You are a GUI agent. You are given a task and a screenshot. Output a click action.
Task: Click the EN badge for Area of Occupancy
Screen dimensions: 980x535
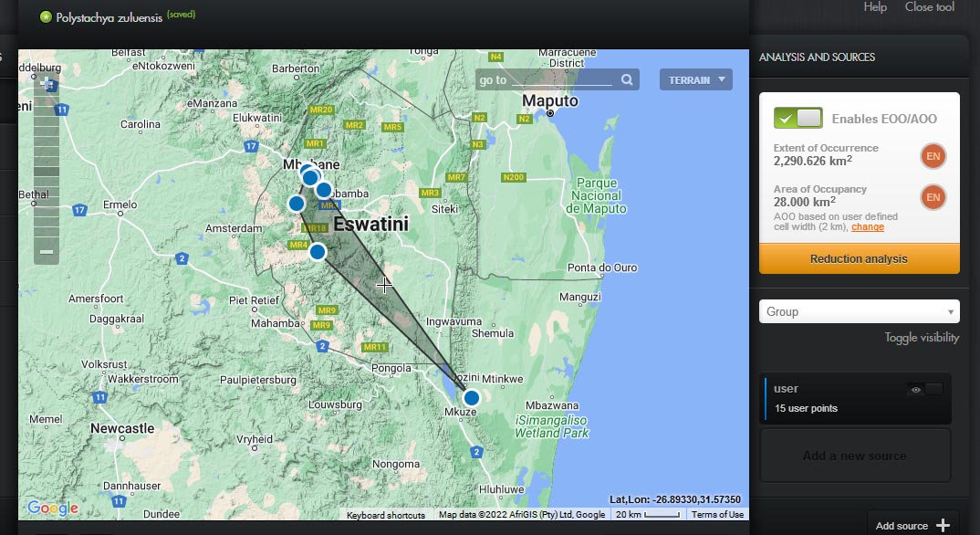(933, 197)
